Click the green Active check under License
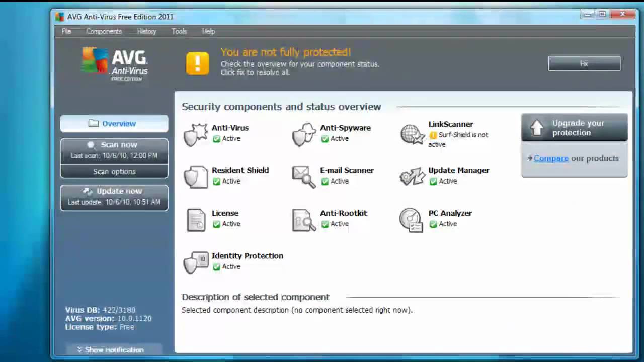The image size is (644, 362). tap(216, 224)
